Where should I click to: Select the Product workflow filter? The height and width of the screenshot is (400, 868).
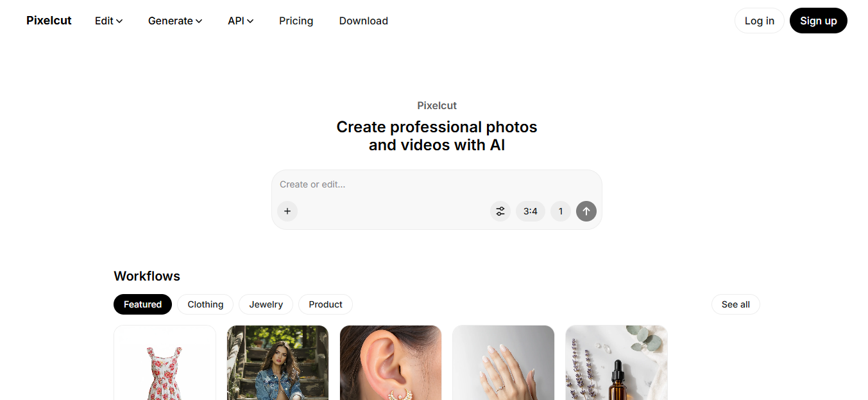325,304
